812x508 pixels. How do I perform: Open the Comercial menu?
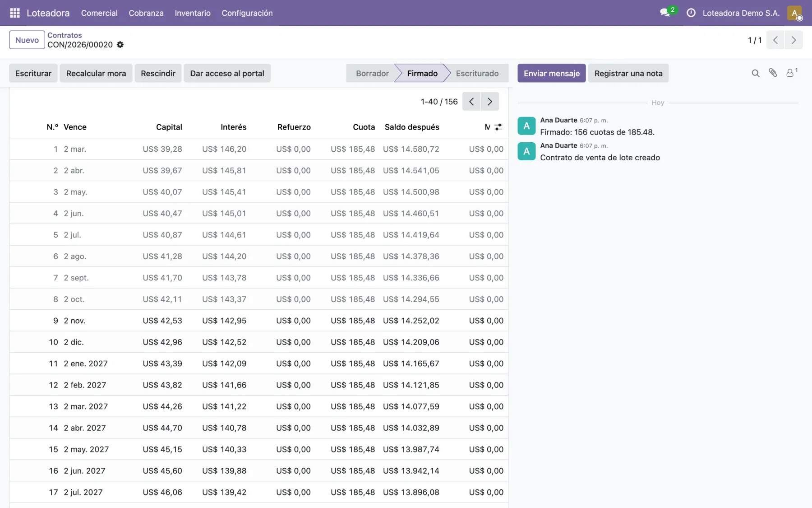(x=99, y=13)
